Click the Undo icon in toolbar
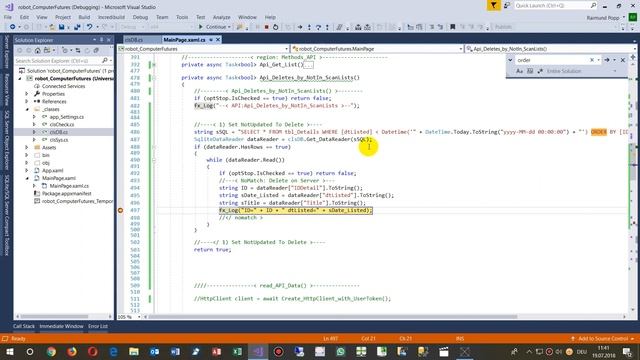 coord(89,27)
